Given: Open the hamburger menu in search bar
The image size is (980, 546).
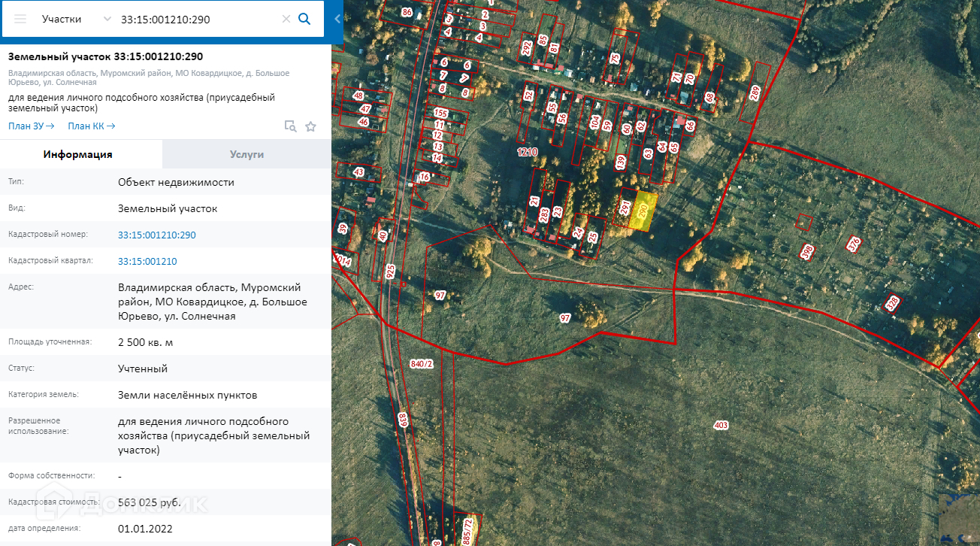Looking at the screenshot, I should pyautogui.click(x=20, y=19).
